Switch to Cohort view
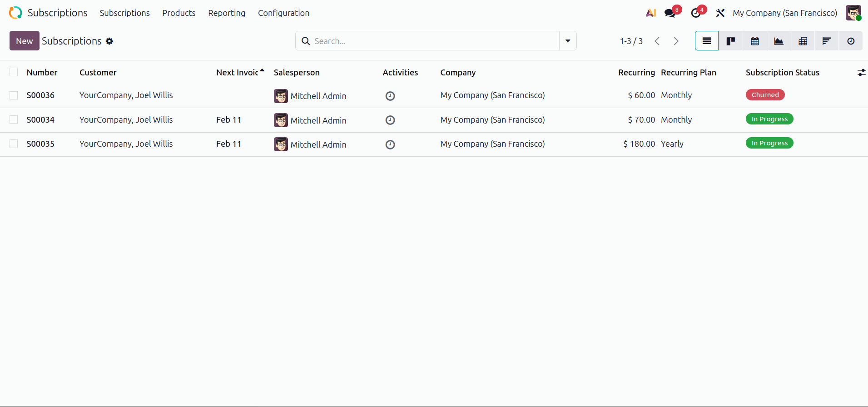 coord(827,41)
